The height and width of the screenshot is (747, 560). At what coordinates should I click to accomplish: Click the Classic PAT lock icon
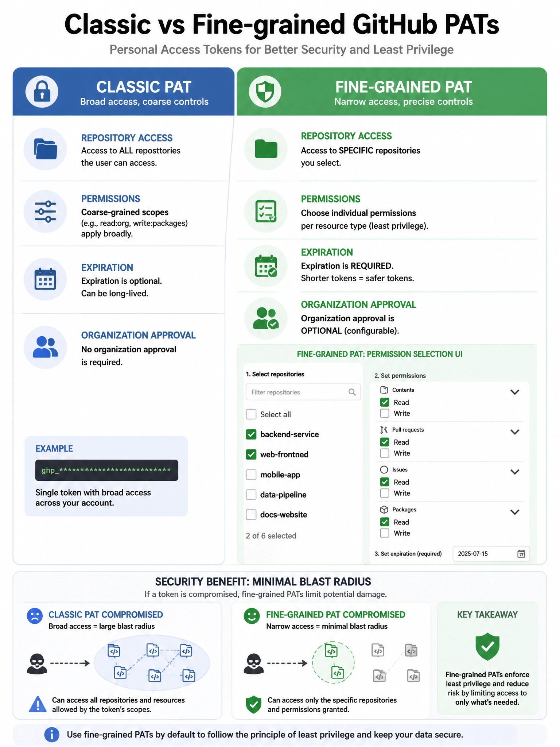point(42,91)
